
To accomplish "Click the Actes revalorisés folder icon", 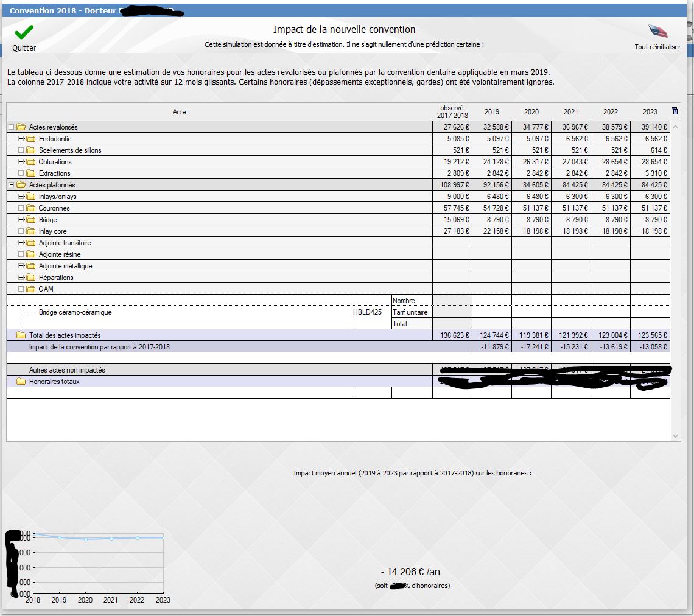I will pos(21,127).
